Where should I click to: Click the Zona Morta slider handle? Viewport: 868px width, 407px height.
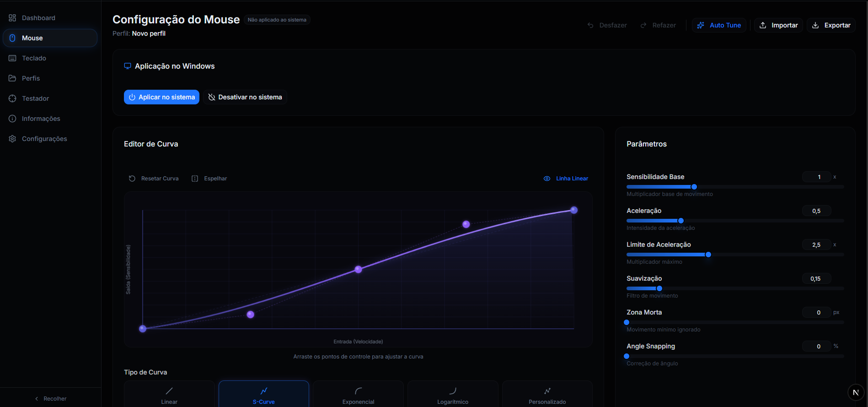point(627,322)
